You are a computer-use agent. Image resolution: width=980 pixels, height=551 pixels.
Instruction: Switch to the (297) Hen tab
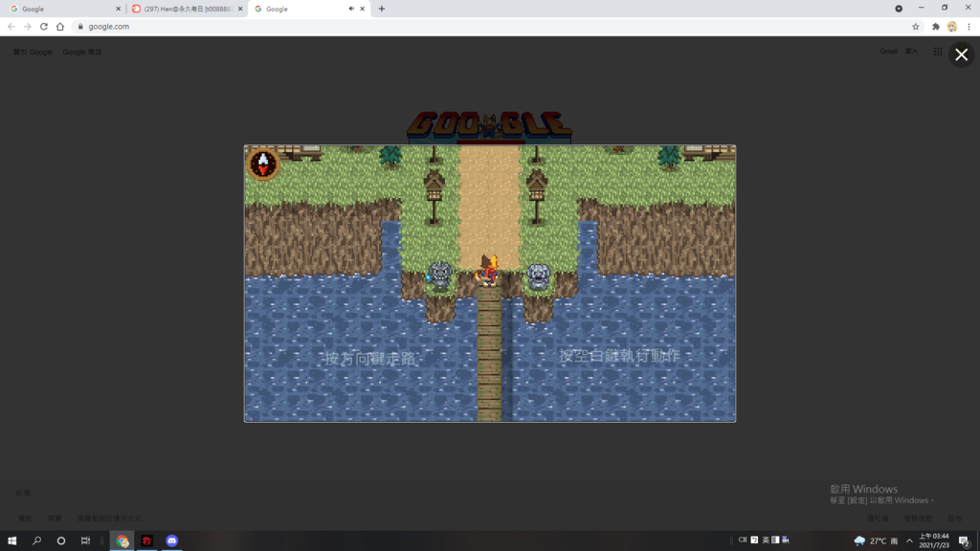point(188,9)
